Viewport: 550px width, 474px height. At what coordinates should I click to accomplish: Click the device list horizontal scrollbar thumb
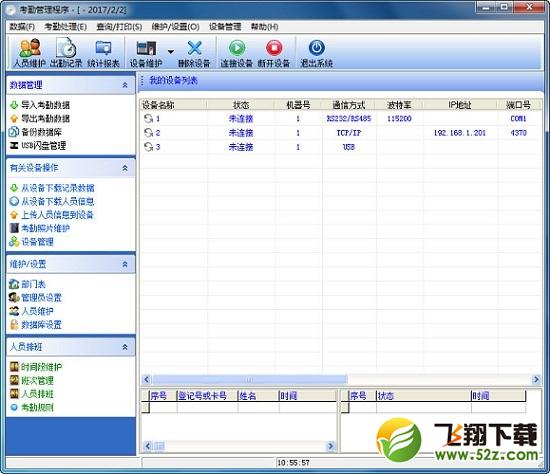click(x=250, y=379)
